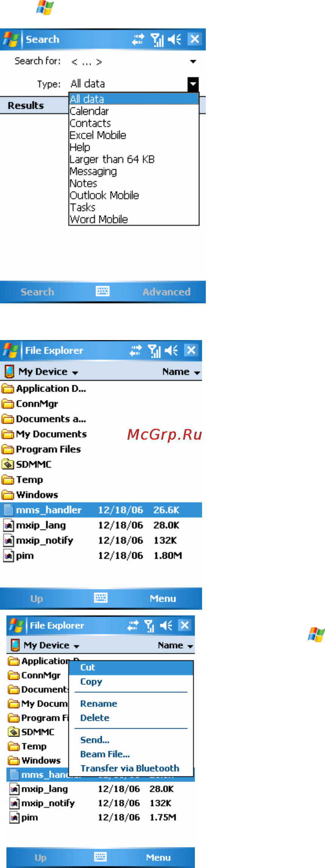Tap the Up softkey in menu-free File Explorer
Viewport: 325px width, 868px height.
pyautogui.click(x=36, y=599)
